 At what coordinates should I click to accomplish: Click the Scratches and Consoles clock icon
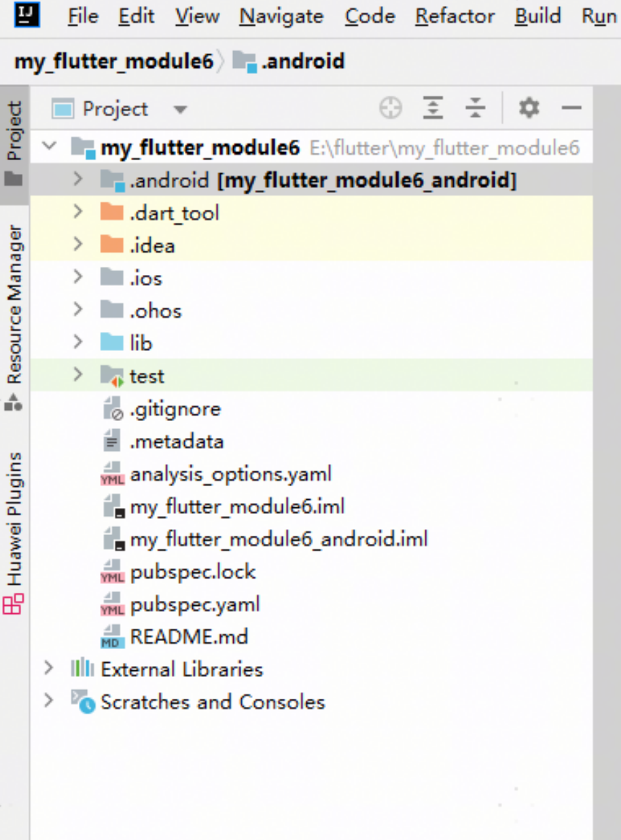click(x=84, y=701)
